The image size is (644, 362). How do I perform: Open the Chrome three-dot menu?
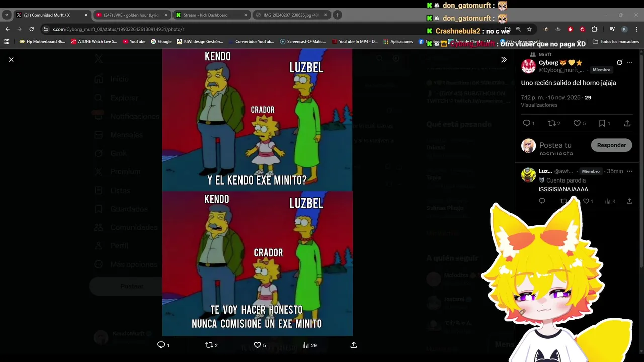(x=636, y=29)
